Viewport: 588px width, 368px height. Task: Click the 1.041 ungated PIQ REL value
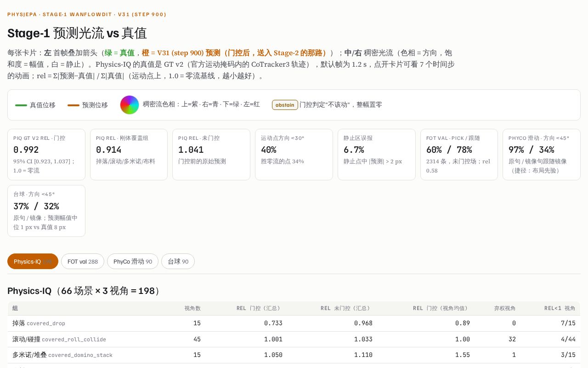[x=191, y=149]
